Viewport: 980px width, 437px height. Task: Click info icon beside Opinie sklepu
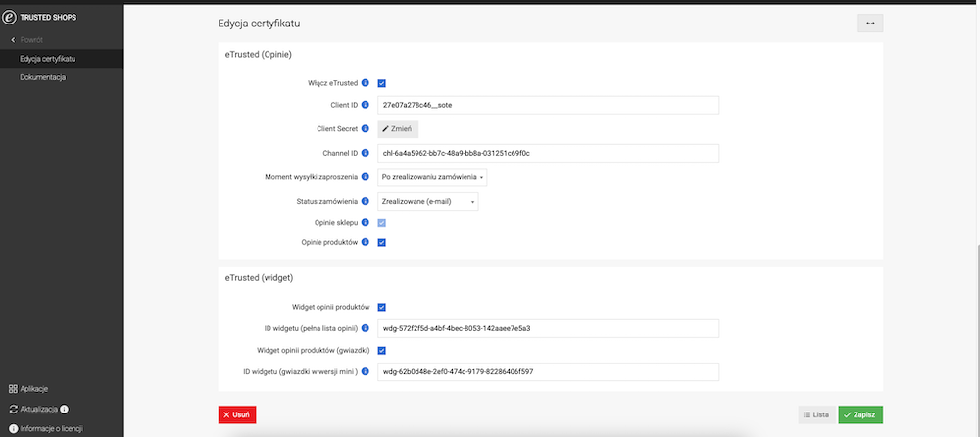[x=365, y=222]
